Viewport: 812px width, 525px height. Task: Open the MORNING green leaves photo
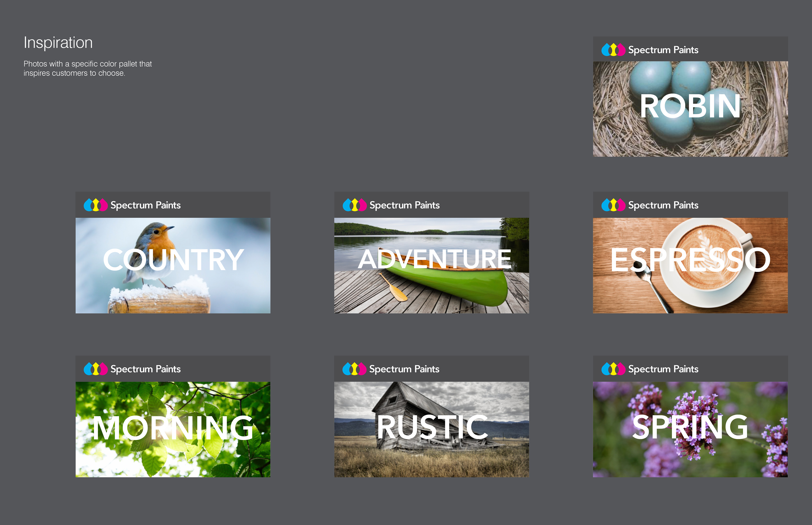coord(173,429)
